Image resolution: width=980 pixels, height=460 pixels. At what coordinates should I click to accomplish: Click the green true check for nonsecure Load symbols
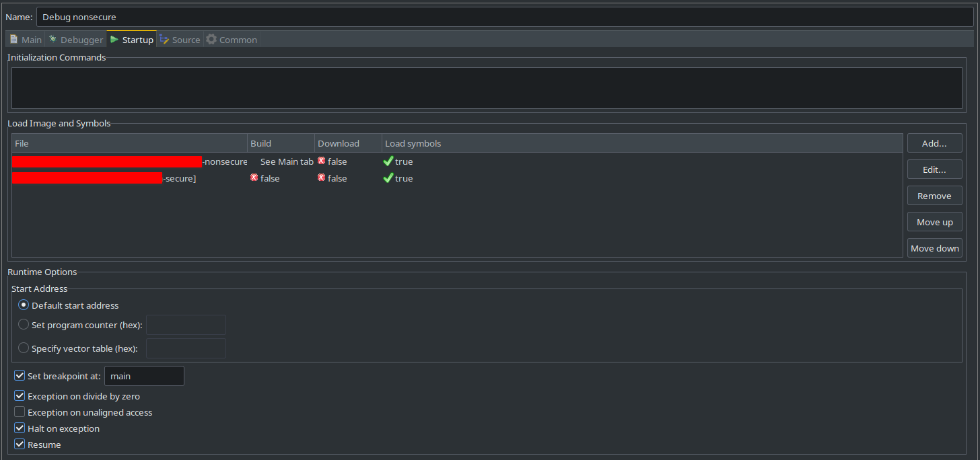(x=388, y=161)
